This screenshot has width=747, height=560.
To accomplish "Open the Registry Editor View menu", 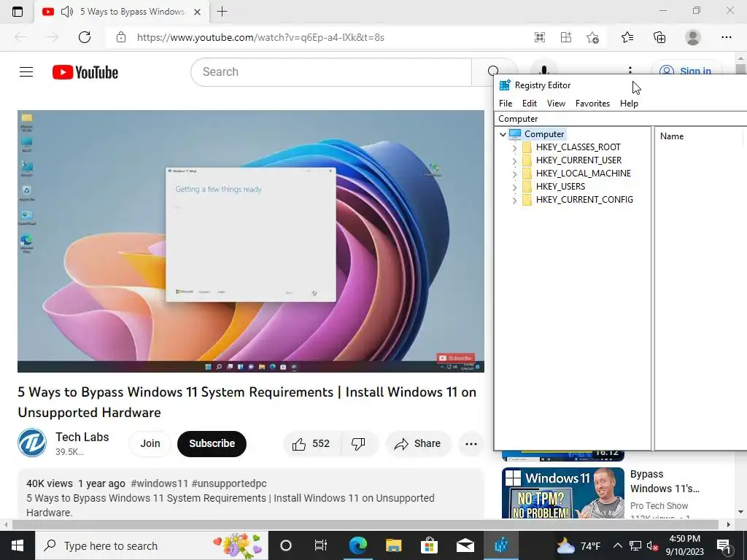I will point(556,104).
